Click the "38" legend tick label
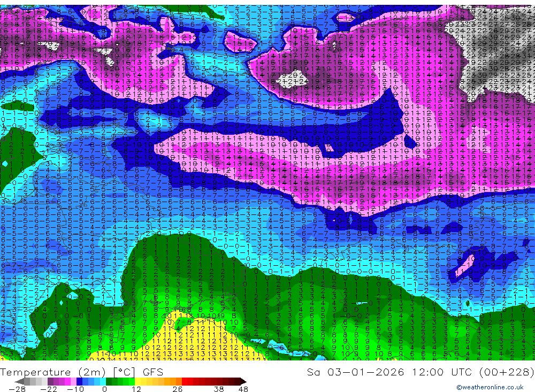This screenshot has width=535, height=392. 219,389
